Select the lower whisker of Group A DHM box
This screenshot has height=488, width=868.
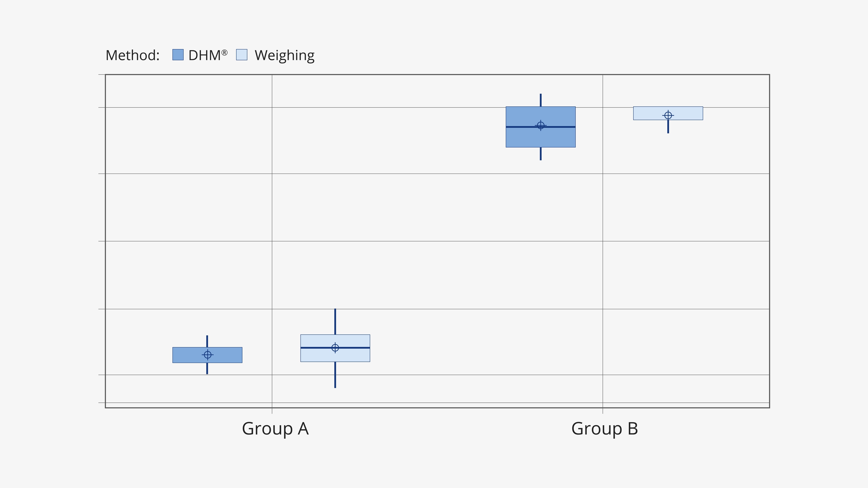click(207, 368)
